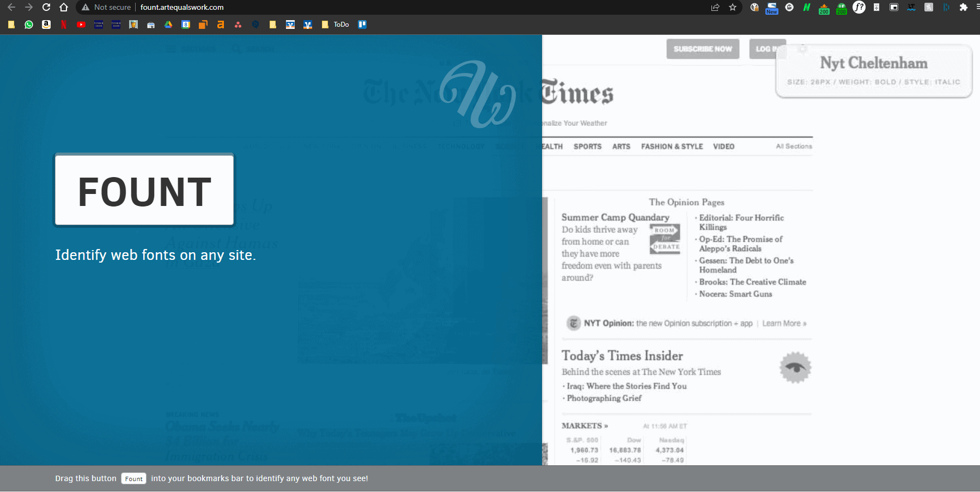Click SUBSCRIBE NOW in the preview image
Image resolution: width=980 pixels, height=492 pixels.
coord(703,49)
